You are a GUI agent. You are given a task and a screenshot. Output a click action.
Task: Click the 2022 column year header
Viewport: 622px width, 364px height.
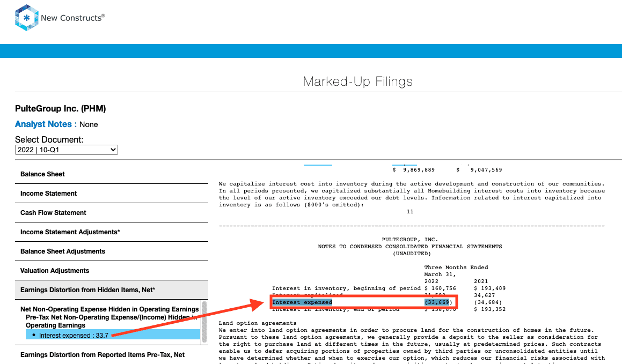click(431, 281)
